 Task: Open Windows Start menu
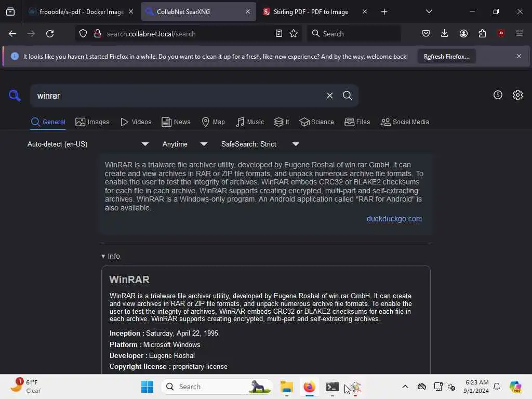tap(147, 387)
